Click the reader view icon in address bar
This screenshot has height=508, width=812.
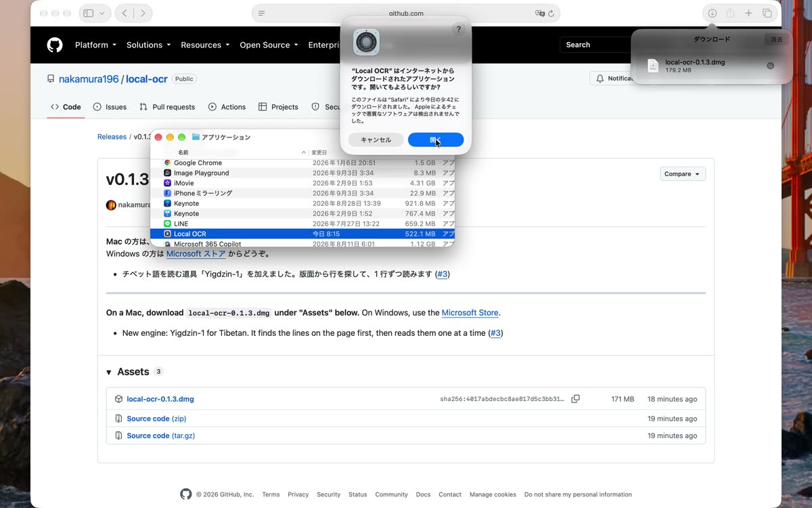click(x=262, y=13)
